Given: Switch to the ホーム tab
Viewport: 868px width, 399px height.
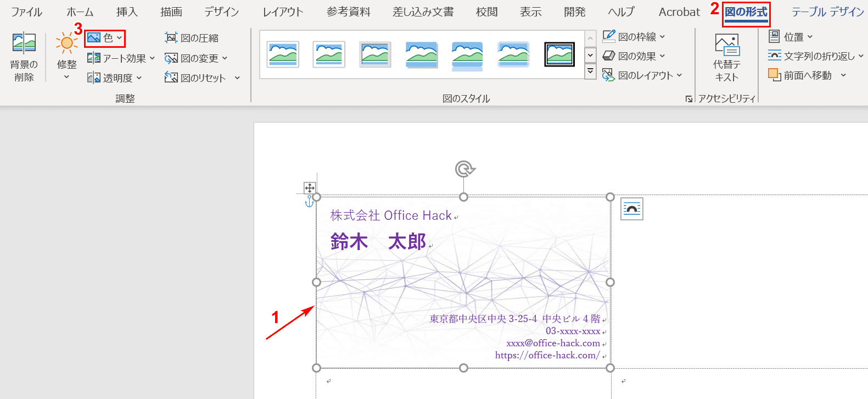Looking at the screenshot, I should pyautogui.click(x=80, y=12).
